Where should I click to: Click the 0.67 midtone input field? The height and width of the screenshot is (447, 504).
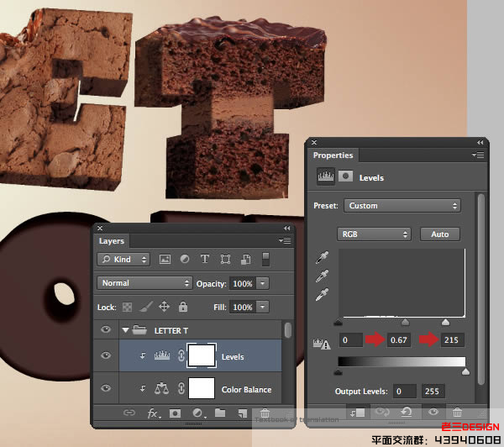pyautogui.click(x=400, y=340)
